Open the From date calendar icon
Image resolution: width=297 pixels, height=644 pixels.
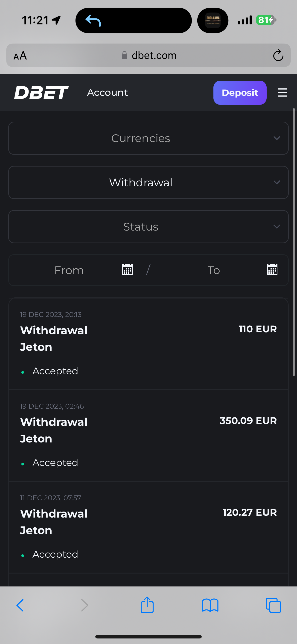[x=127, y=270]
